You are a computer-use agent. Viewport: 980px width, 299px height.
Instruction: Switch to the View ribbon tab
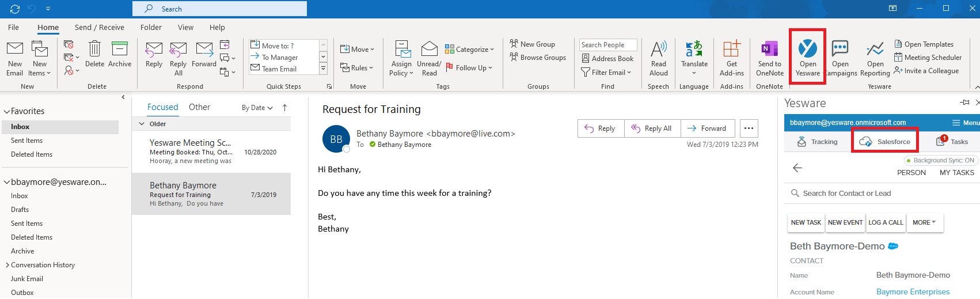[x=185, y=27]
